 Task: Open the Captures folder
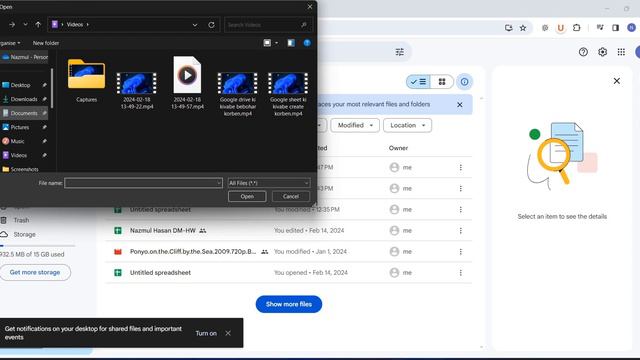coord(86,80)
